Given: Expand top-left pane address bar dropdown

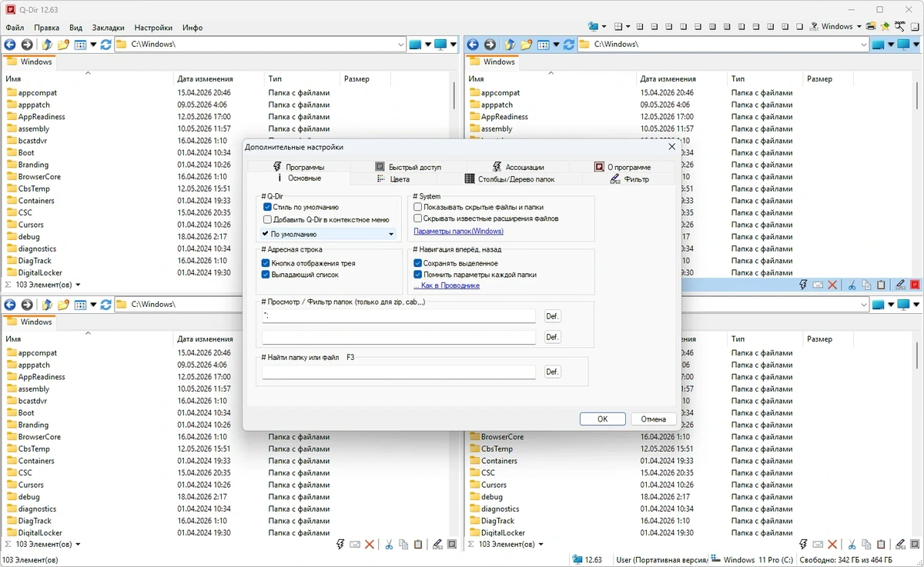Looking at the screenshot, I should tap(401, 45).
